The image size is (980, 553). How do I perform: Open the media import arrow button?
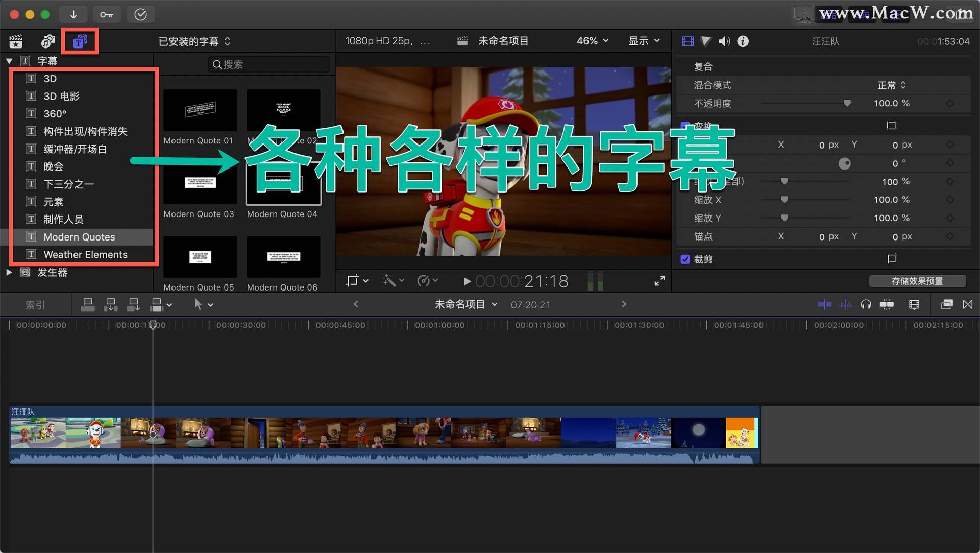(73, 14)
